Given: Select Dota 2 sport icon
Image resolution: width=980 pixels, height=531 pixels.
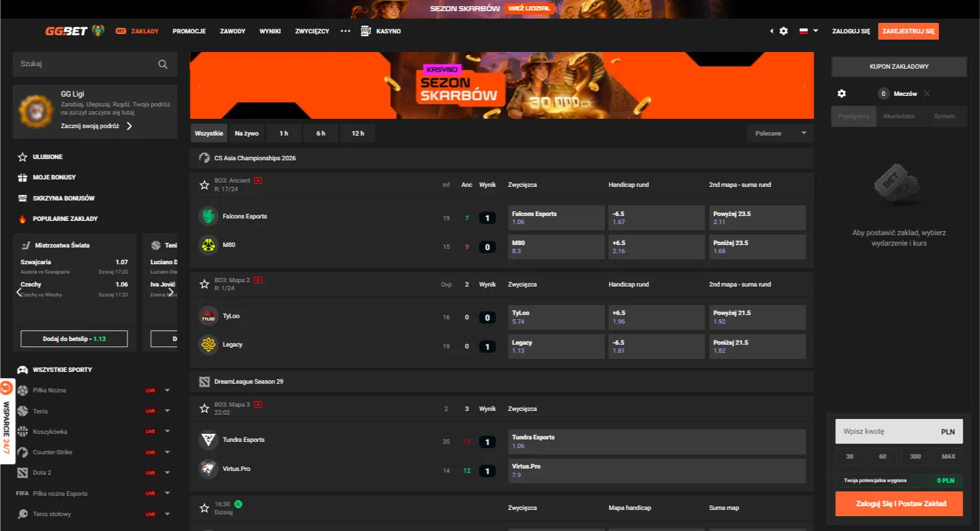Looking at the screenshot, I should 23,473.
